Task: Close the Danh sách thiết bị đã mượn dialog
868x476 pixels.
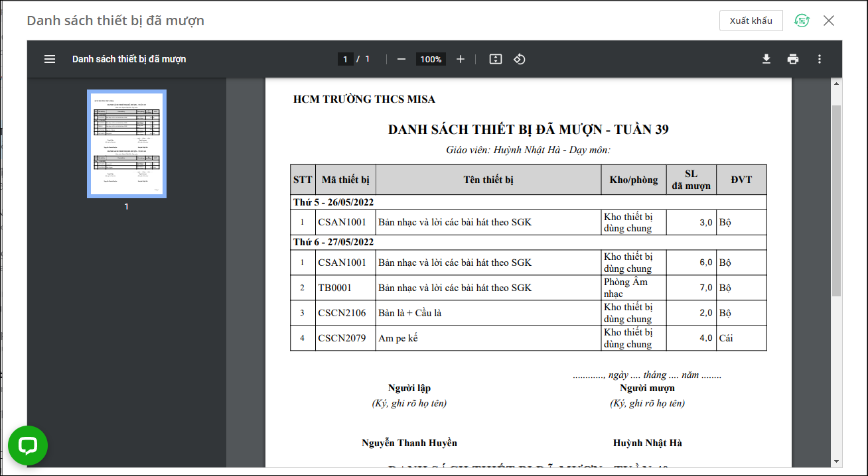Action: 829,21
